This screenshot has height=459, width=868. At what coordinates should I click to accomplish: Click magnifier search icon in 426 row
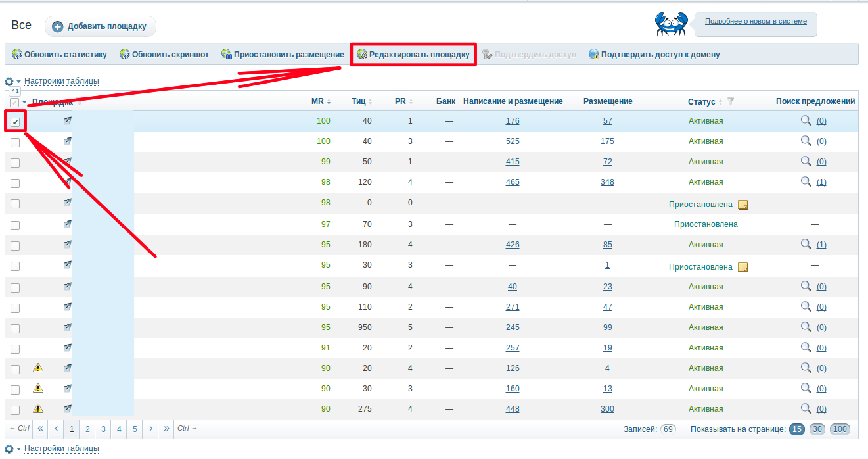(806, 244)
